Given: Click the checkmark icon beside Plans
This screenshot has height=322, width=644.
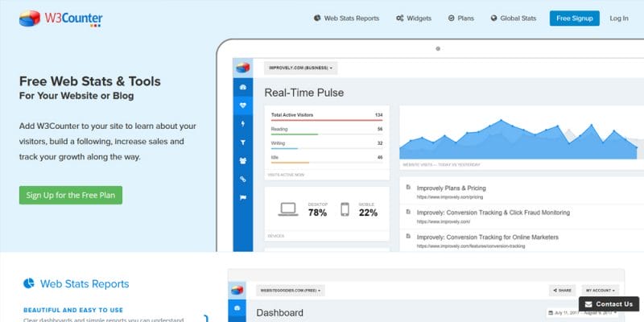Looking at the screenshot, I should (x=452, y=18).
